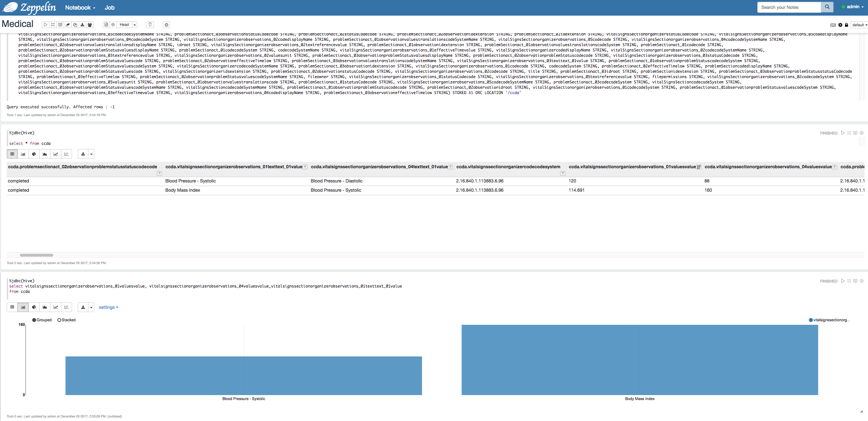Open the Job page
The image size is (868, 421).
110,7
